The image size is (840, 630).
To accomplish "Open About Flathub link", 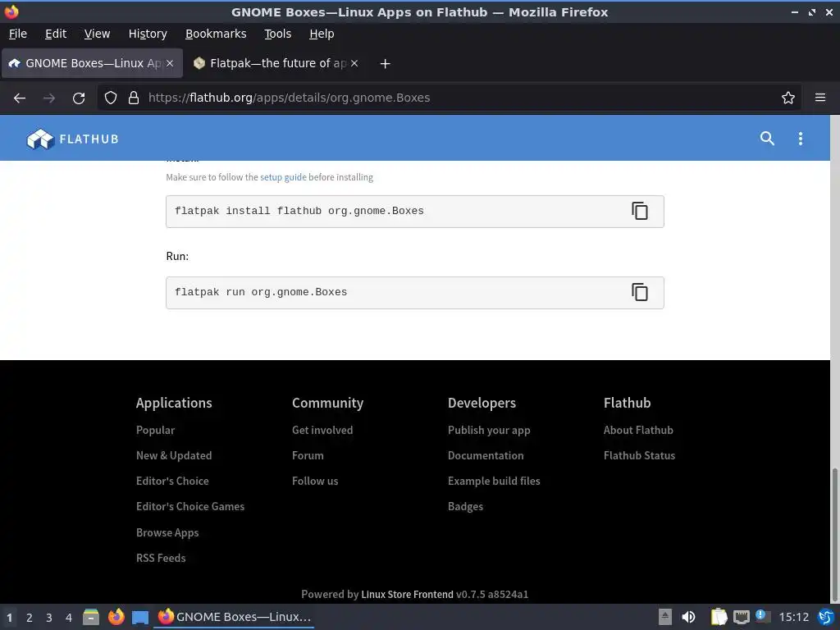I will (638, 430).
